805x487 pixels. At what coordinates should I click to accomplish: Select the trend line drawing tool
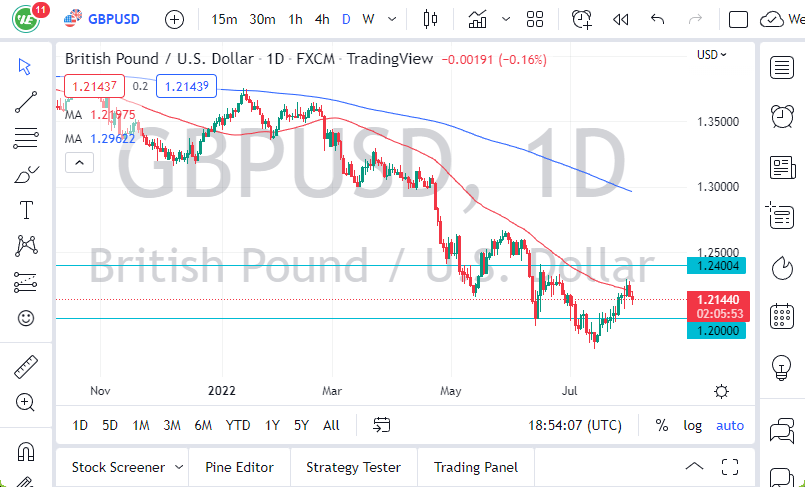point(26,101)
